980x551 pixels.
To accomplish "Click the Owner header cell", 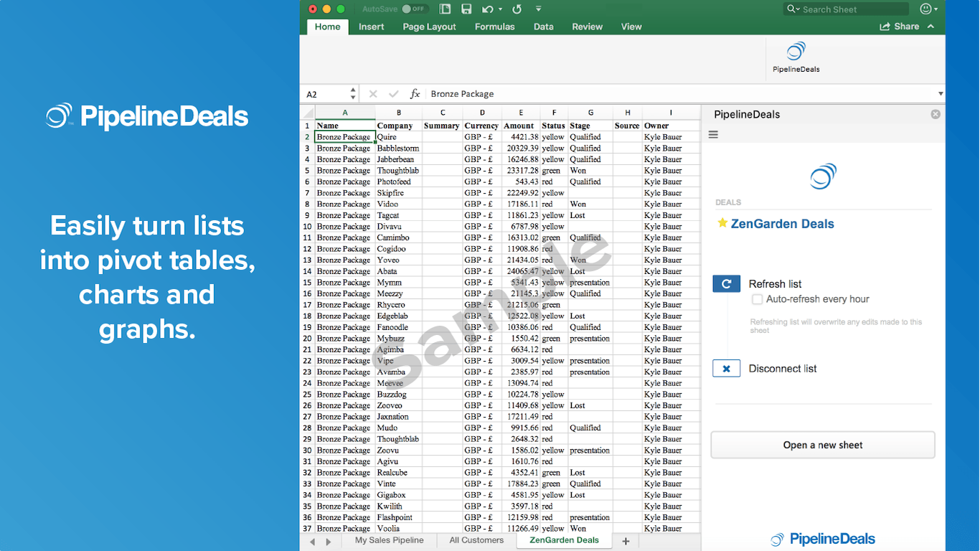I will coord(671,126).
